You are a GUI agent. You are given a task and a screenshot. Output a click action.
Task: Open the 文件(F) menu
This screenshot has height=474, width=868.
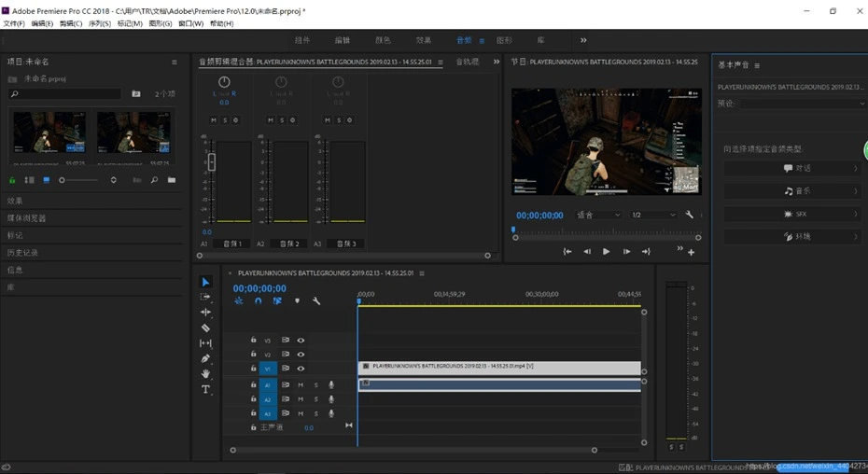[14, 24]
